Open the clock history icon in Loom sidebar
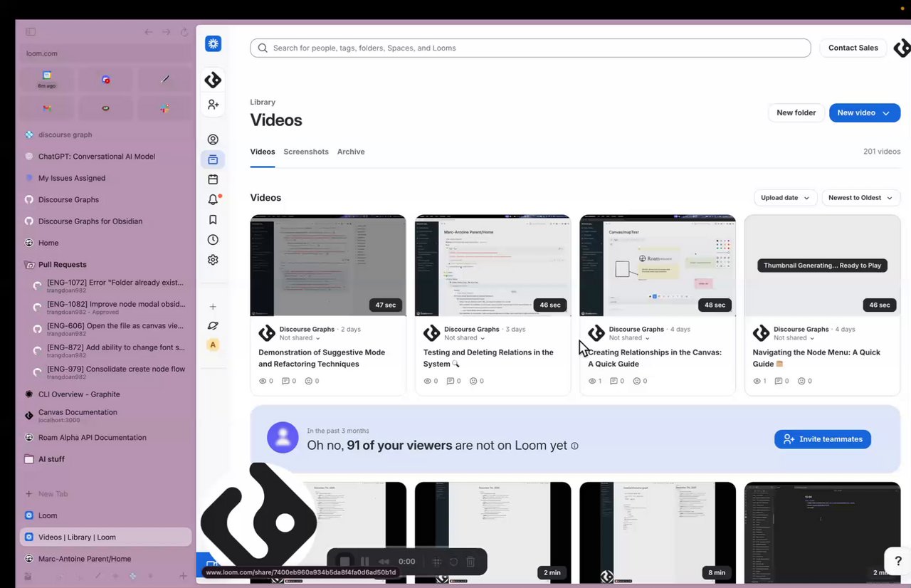 [213, 240]
